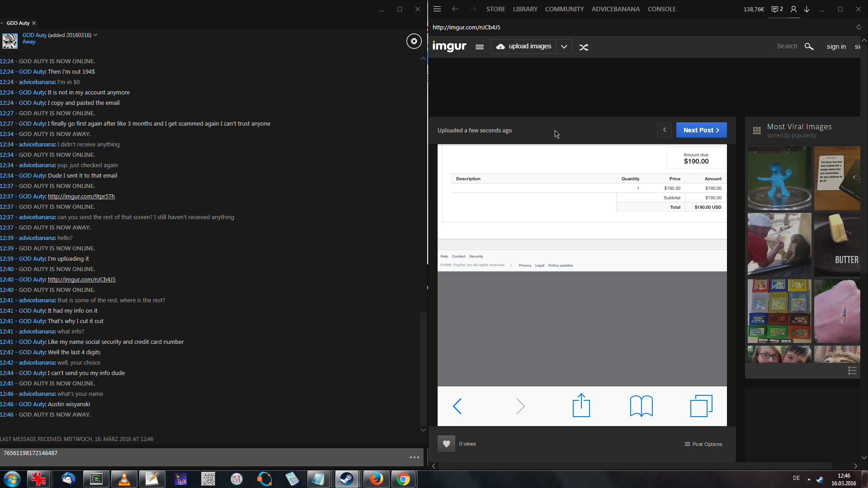
Task: Open Post Options menu
Action: click(x=703, y=444)
